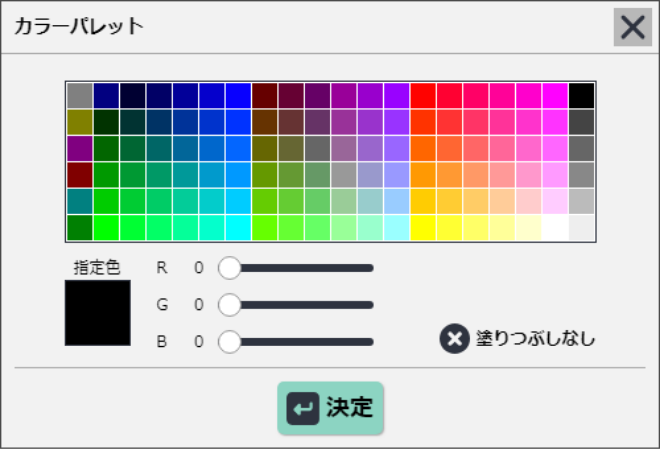Click the R slider handle
The image size is (660, 449).
click(229, 268)
